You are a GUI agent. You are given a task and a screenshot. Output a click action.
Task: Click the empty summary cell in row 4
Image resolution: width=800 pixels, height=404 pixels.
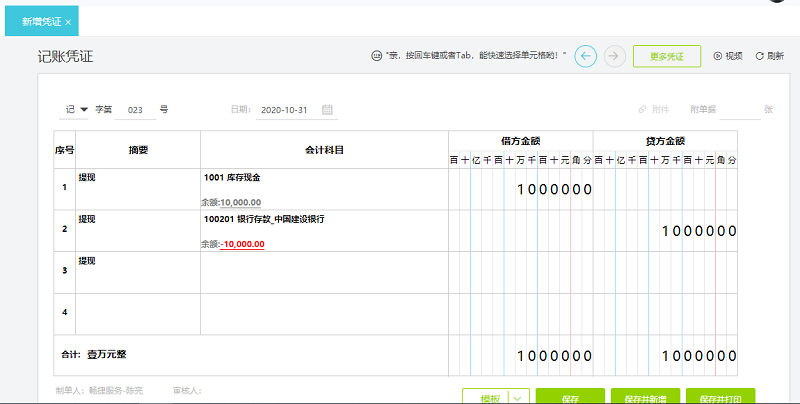pyautogui.click(x=138, y=314)
